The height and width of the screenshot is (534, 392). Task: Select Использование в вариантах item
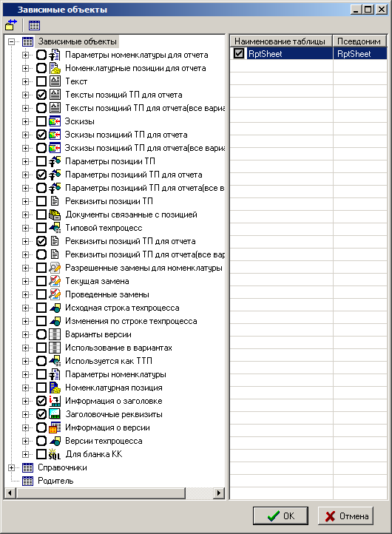tap(118, 348)
